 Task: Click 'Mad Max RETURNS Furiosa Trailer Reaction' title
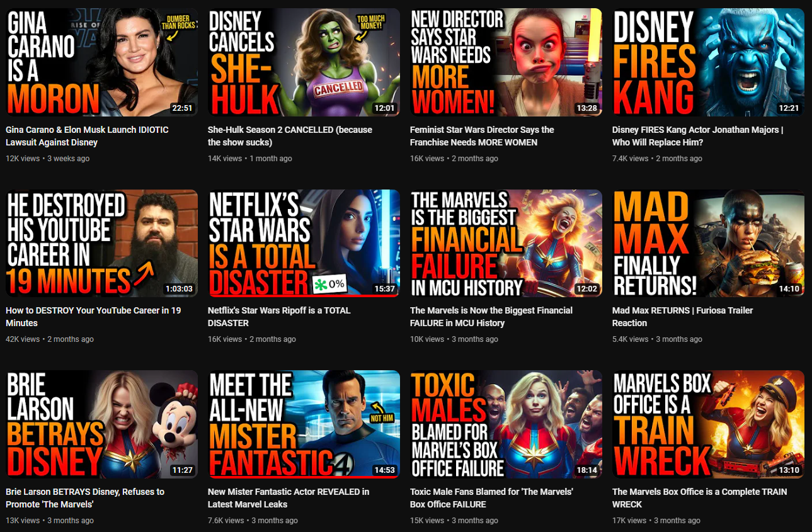(683, 317)
